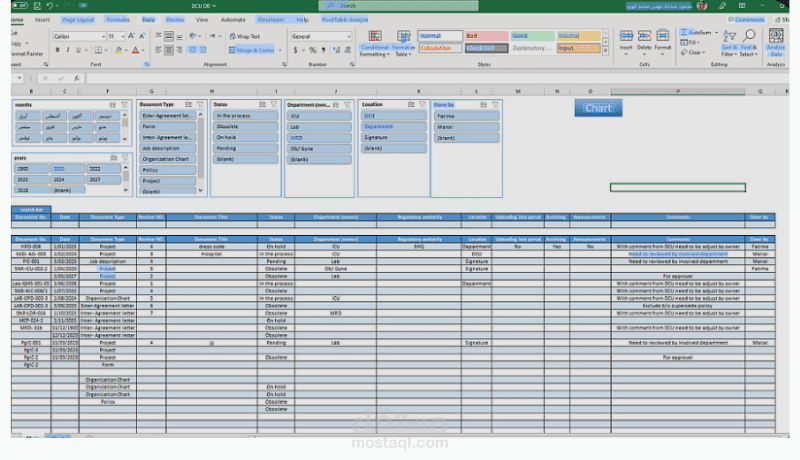
Task: Click Merge & Center
Action: point(252,50)
